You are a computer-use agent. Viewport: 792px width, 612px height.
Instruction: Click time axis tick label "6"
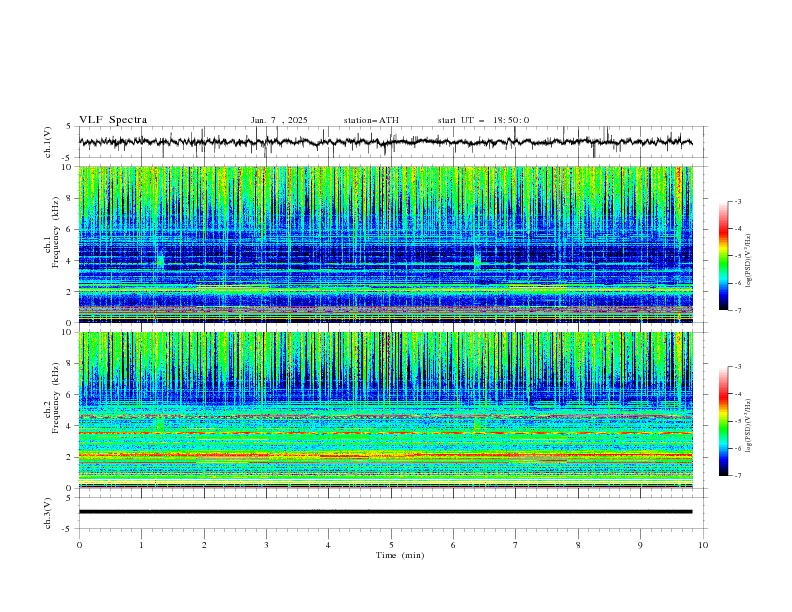[453, 545]
